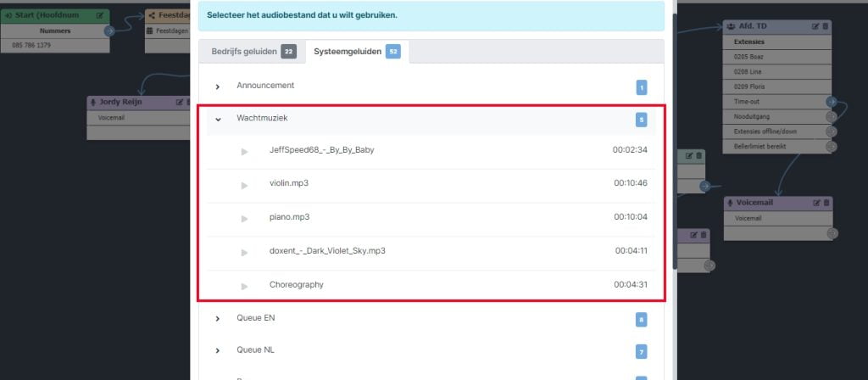Select the violin.mp3 file name
The width and height of the screenshot is (868, 380).
tap(289, 183)
